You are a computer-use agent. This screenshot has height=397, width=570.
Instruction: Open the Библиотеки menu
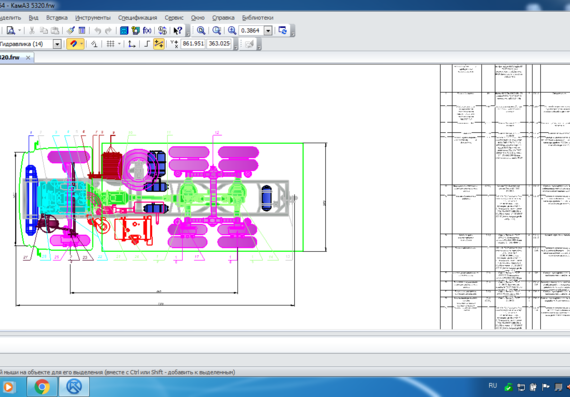[257, 17]
